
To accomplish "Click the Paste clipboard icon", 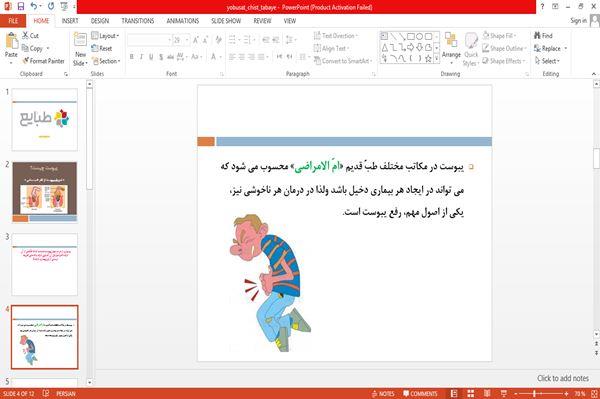I will click(x=11, y=41).
